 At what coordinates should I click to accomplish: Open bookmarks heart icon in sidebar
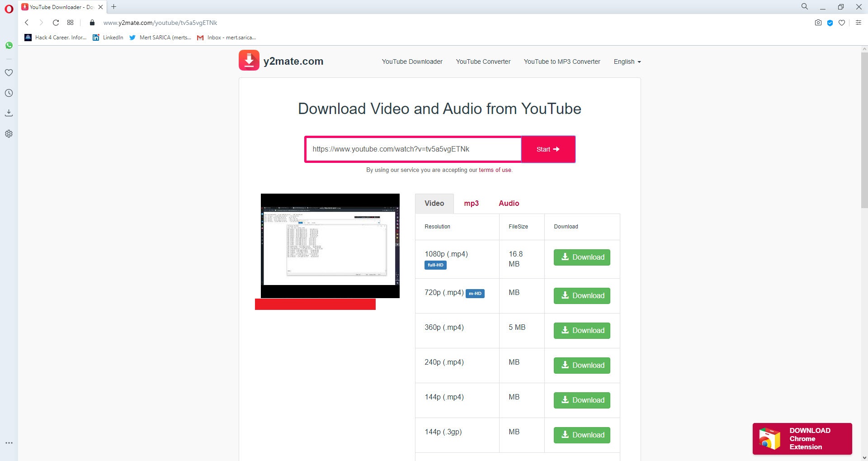click(x=9, y=72)
